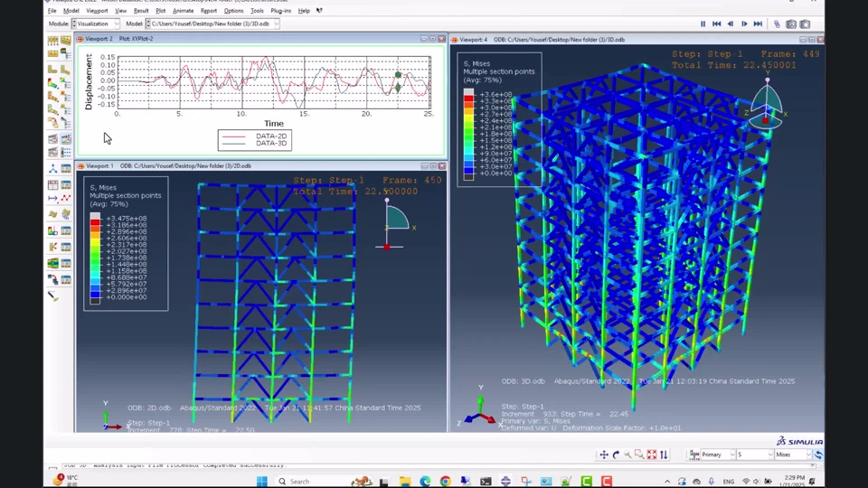Click the first camera icon after the link icon
868x488 pixels.
point(791,23)
